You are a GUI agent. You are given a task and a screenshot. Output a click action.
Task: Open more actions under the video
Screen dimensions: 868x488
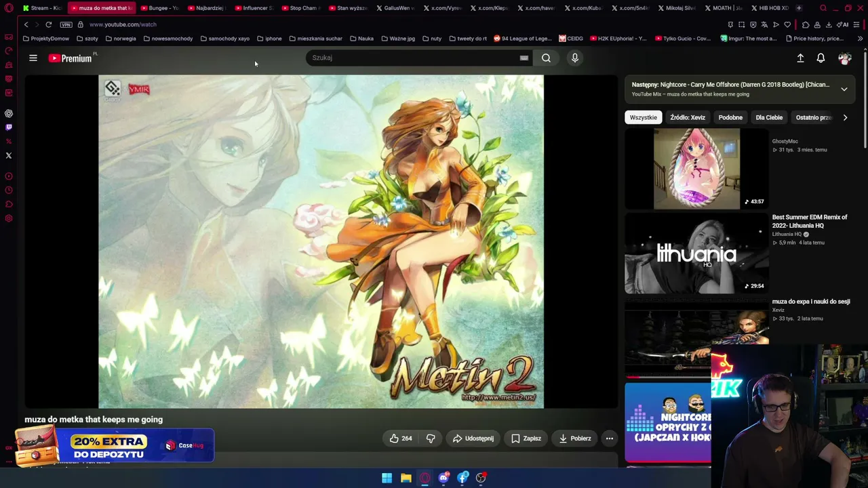tap(609, 439)
